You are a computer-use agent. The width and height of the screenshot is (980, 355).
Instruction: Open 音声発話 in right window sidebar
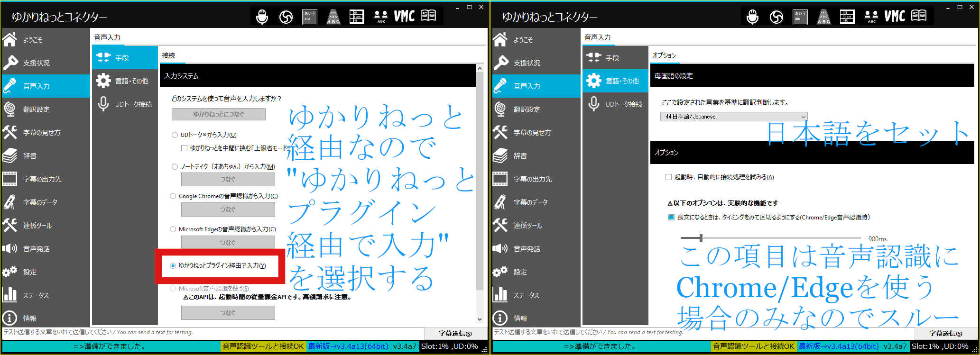(536, 248)
